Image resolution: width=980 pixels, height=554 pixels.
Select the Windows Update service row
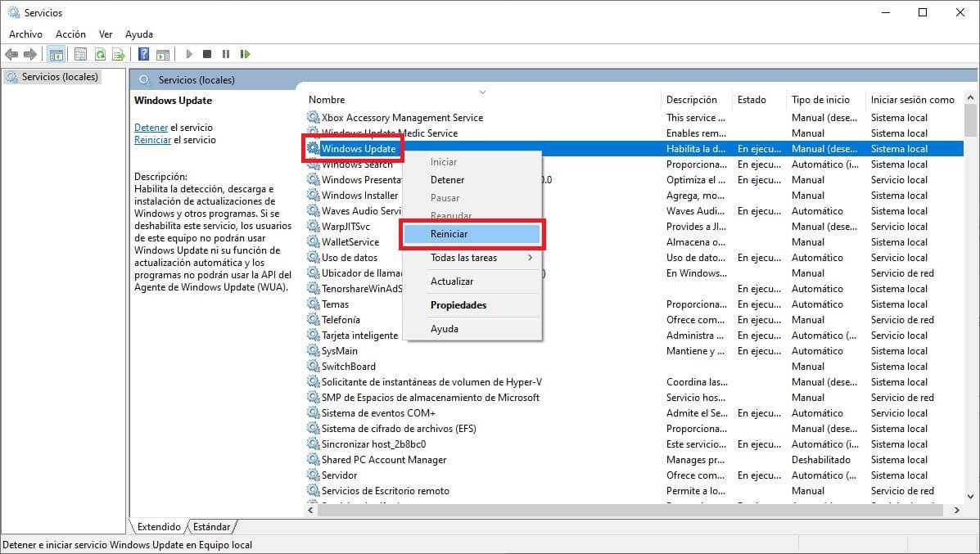click(x=635, y=149)
